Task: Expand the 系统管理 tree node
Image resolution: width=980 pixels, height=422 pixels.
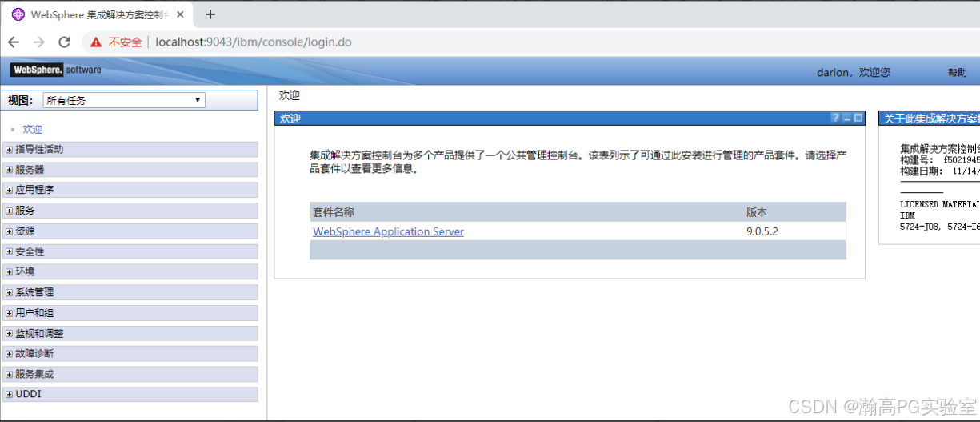Action: (9, 293)
